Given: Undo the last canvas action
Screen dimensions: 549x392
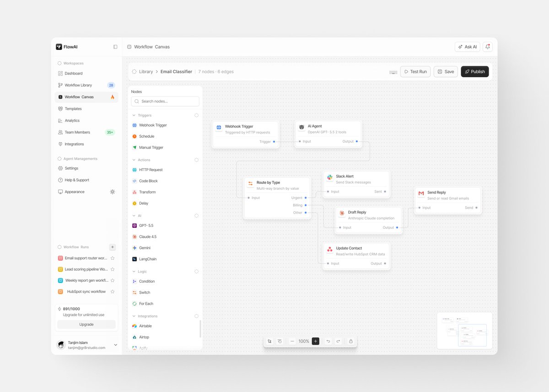Looking at the screenshot, I should [328, 341].
